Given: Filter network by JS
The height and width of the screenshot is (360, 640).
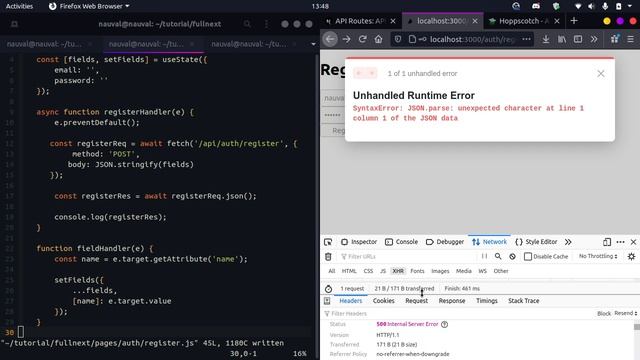Looking at the screenshot, I should tap(383, 271).
